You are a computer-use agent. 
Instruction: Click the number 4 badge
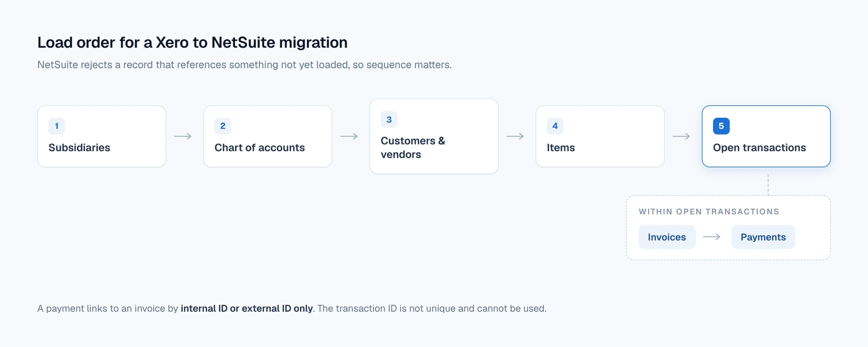tap(555, 126)
